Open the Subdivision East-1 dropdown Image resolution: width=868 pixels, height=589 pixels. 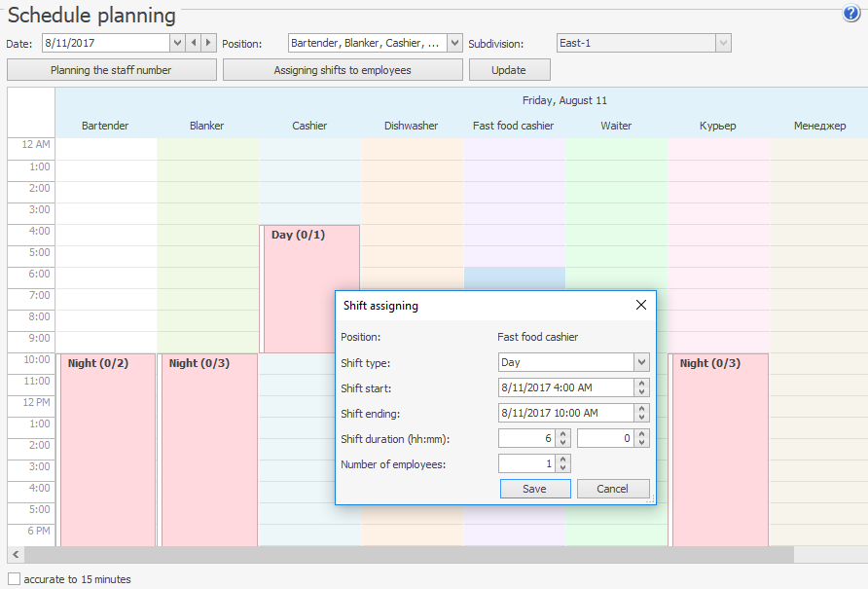point(722,43)
